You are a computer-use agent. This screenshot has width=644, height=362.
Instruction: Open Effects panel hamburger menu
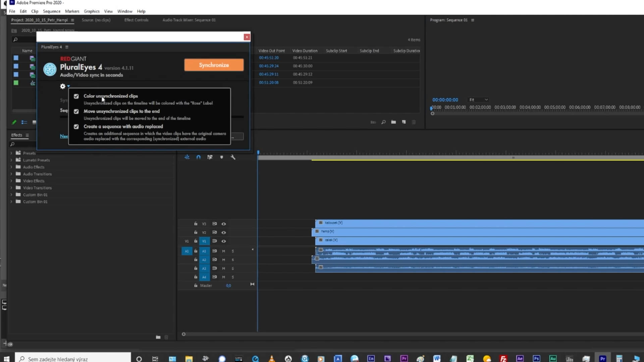click(x=27, y=135)
